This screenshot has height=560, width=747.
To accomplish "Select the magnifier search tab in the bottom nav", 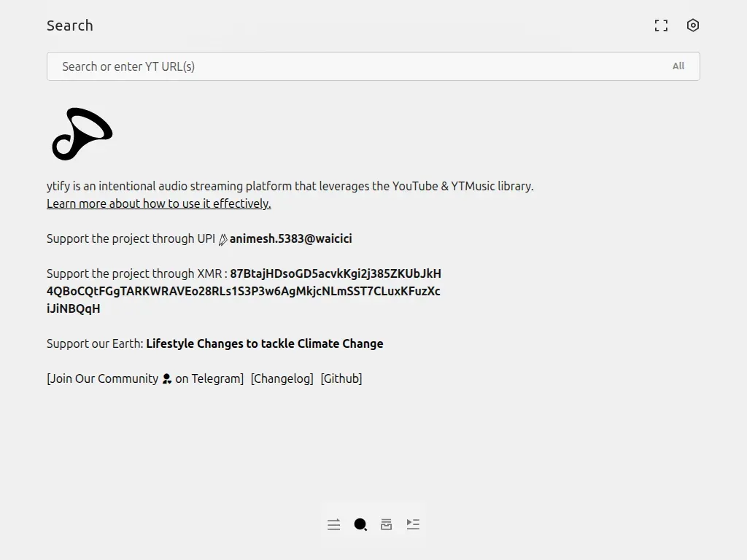I will click(x=360, y=524).
